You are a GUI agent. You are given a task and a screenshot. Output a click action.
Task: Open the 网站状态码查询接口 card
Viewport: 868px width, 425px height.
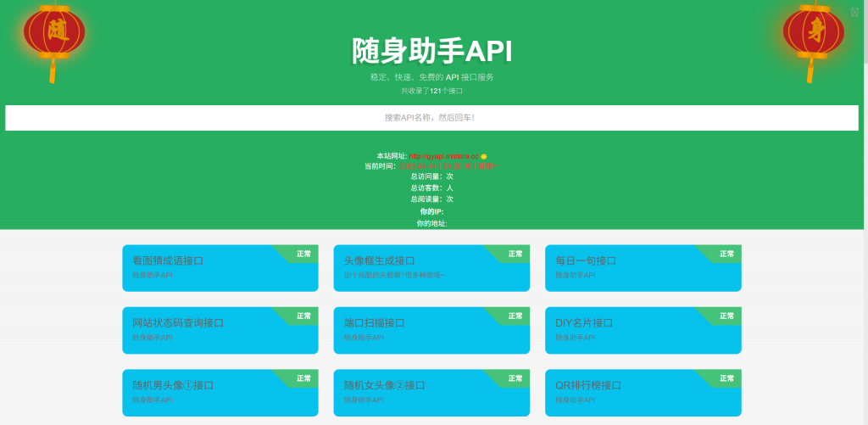click(220, 330)
